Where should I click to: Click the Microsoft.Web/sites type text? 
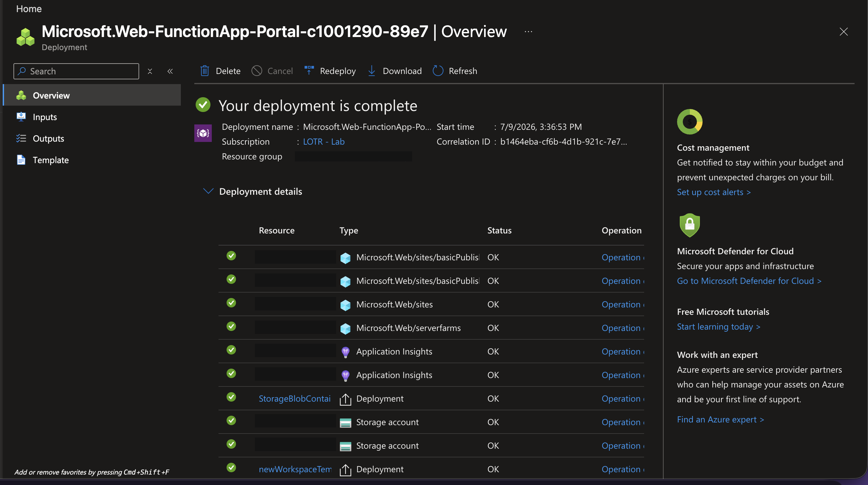[x=395, y=304]
